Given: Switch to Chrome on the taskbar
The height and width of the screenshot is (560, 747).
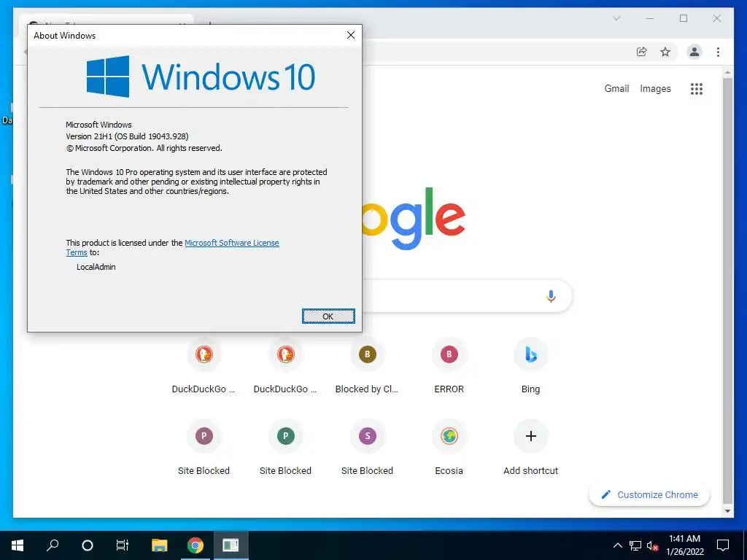Looking at the screenshot, I should 195,545.
